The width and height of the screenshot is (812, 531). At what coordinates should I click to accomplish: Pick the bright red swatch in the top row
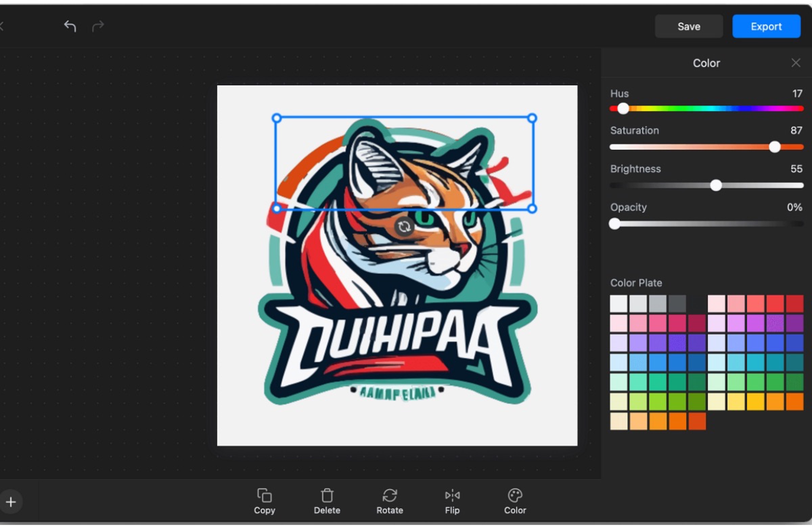point(775,304)
